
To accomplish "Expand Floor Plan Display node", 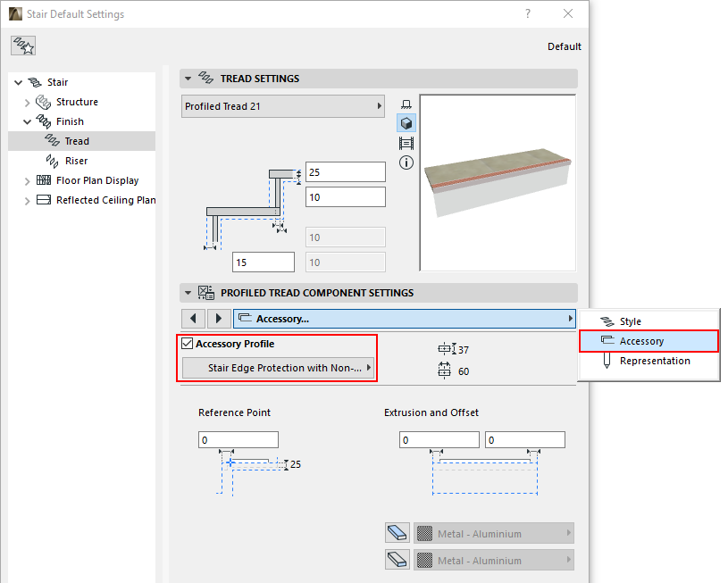I will [x=27, y=181].
